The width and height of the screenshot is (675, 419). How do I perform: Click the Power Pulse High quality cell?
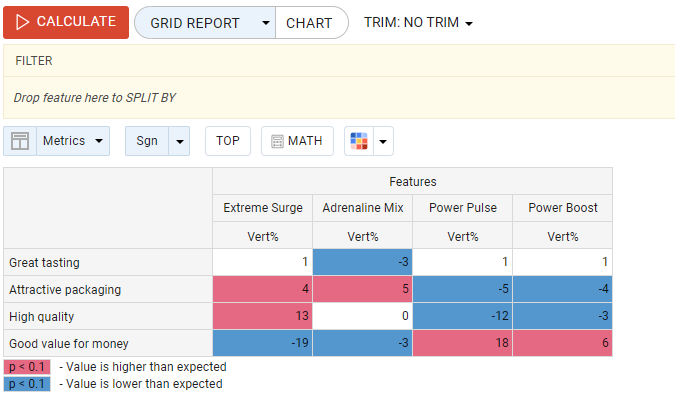tap(462, 316)
